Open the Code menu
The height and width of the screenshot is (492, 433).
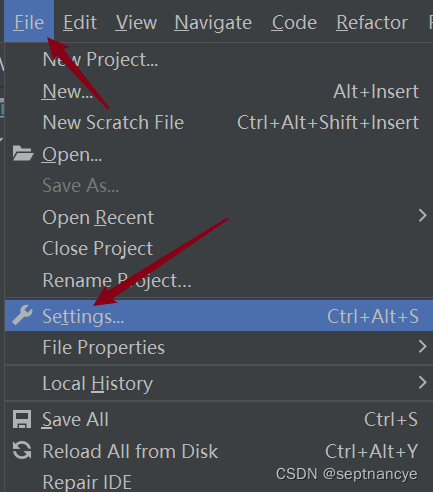294,22
